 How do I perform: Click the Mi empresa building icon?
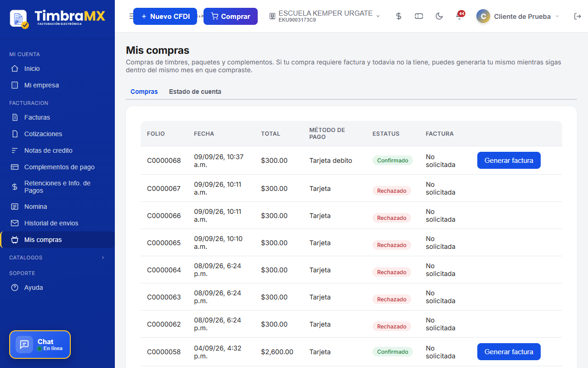(x=15, y=85)
